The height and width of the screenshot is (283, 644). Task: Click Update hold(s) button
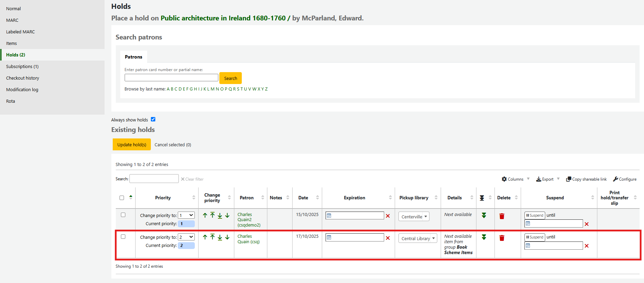point(132,145)
